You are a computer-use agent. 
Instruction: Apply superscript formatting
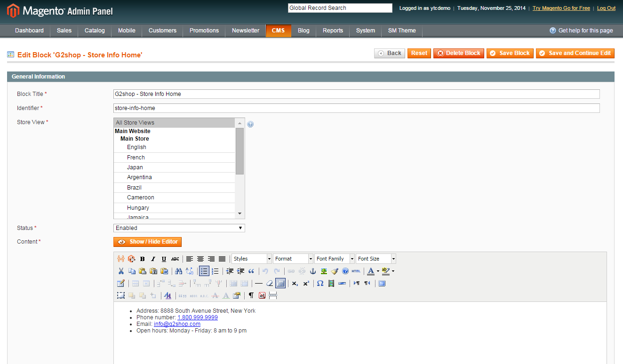(306, 284)
